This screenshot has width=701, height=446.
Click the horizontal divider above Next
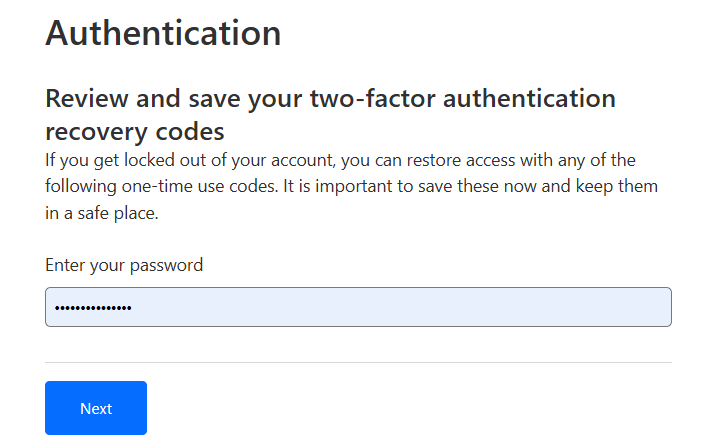coord(358,362)
